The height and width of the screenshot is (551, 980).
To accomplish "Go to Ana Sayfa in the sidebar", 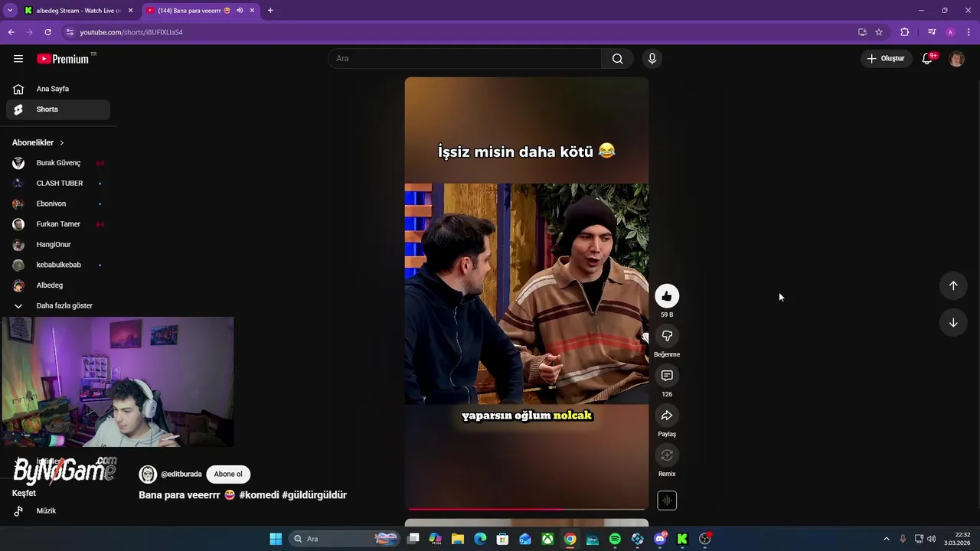I will [x=58, y=89].
